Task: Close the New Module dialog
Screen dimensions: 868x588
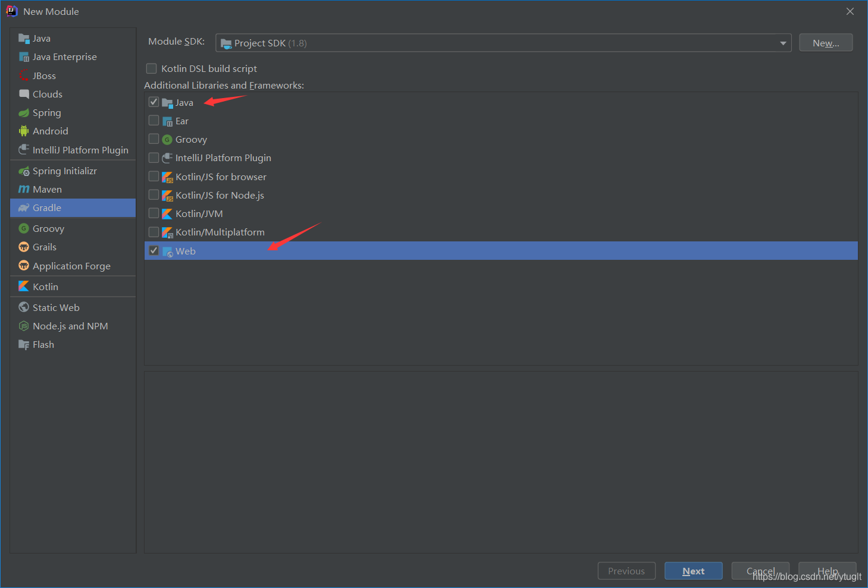Action: [x=850, y=11]
